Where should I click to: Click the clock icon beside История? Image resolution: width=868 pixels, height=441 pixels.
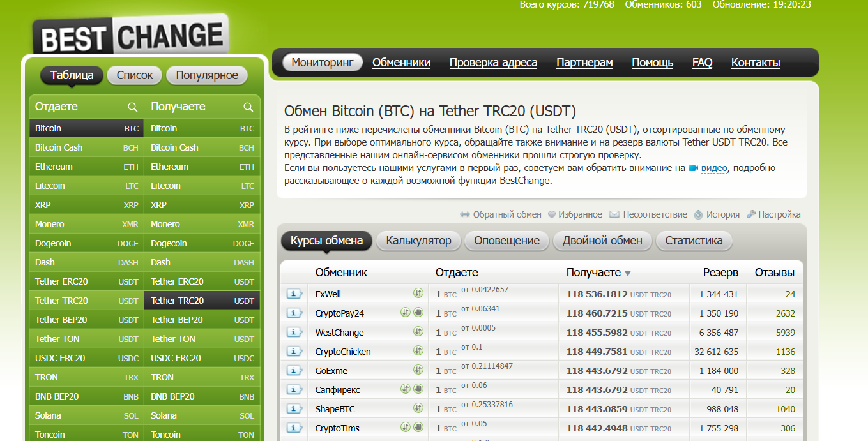[x=699, y=215]
